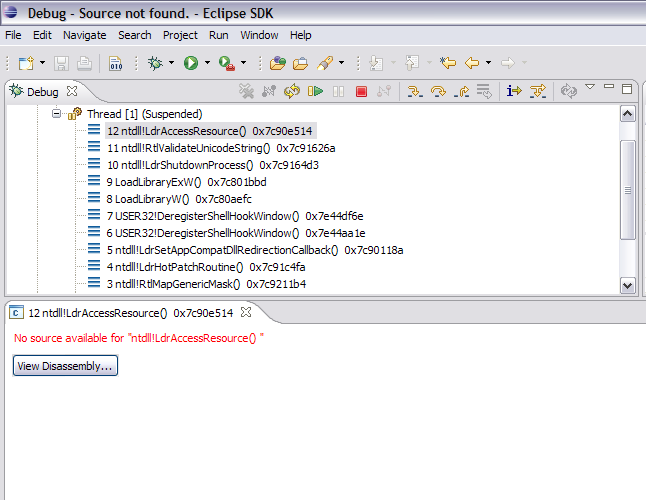Image resolution: width=646 pixels, height=500 pixels.
Task: Terminate the debug session with red square
Action: tap(361, 91)
